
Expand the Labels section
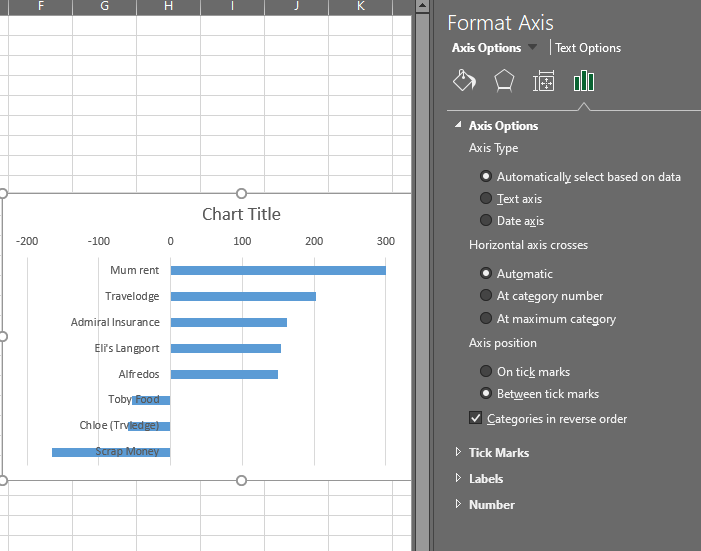point(458,478)
